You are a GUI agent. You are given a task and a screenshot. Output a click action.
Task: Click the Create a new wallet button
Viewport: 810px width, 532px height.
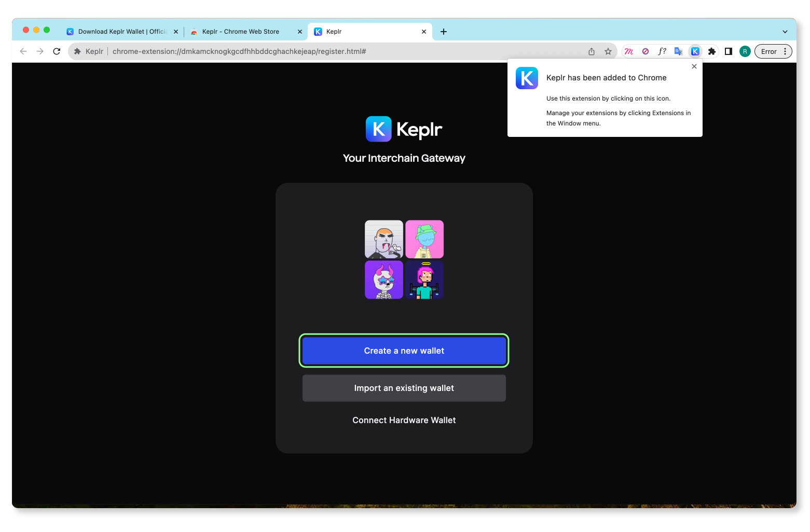pos(404,351)
